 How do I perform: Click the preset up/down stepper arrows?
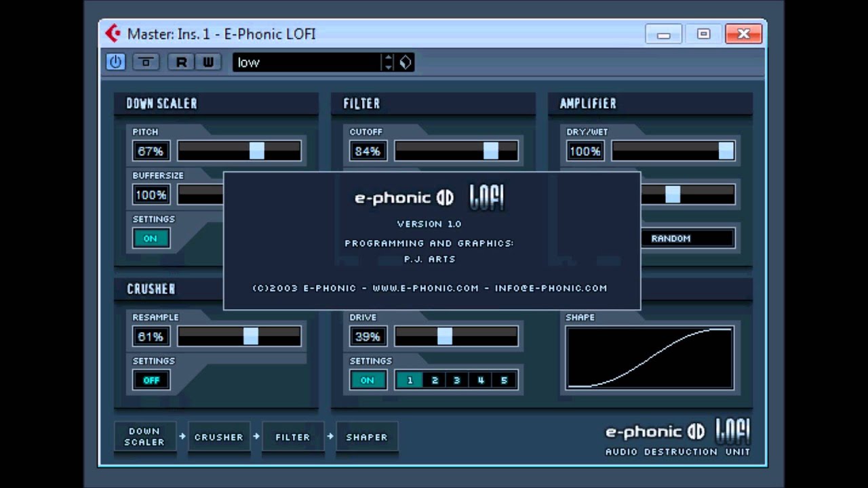coord(388,62)
